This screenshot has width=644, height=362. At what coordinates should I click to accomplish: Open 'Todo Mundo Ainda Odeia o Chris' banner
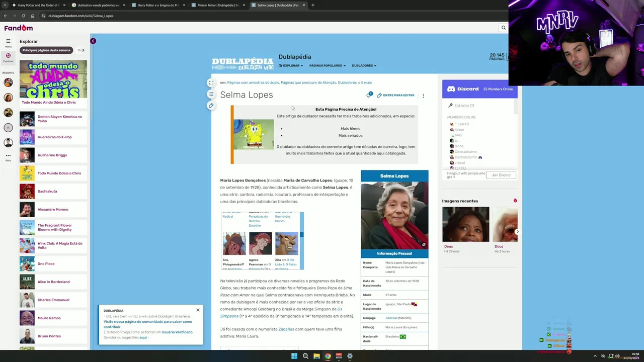point(53,82)
